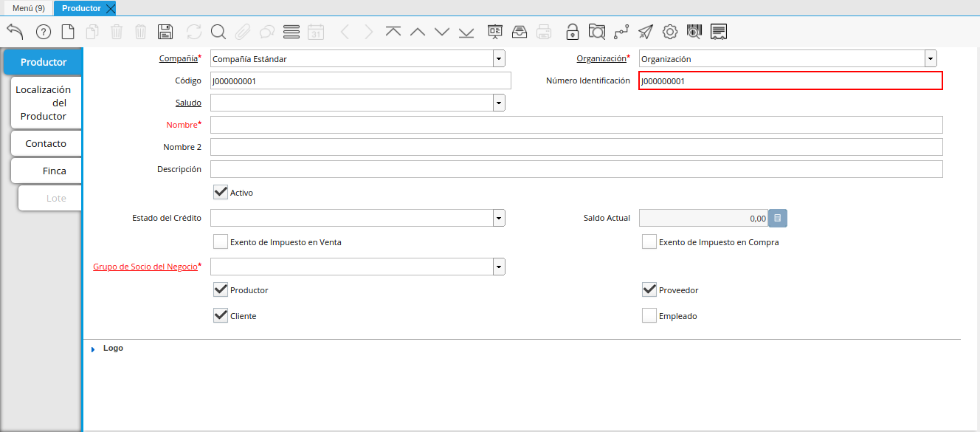The image size is (980, 432).
Task: Open the Compañía dropdown arrow
Action: point(499,58)
